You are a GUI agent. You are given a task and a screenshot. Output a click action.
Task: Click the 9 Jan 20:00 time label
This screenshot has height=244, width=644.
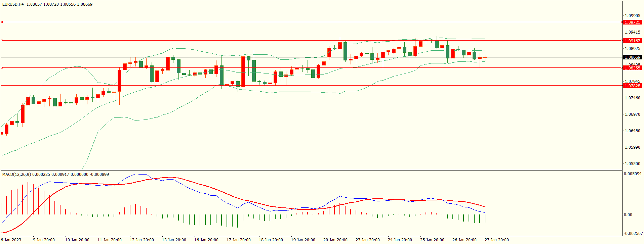pyautogui.click(x=44, y=240)
